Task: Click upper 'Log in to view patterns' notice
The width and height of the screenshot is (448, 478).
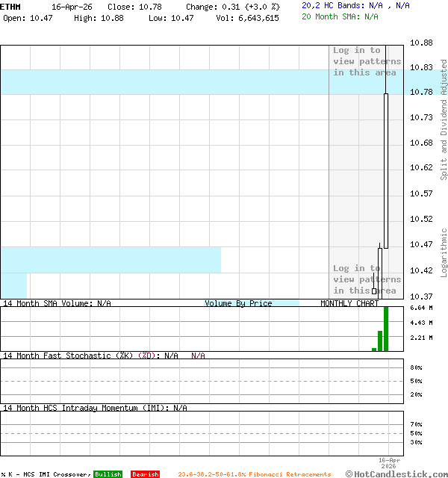Action: [367, 62]
